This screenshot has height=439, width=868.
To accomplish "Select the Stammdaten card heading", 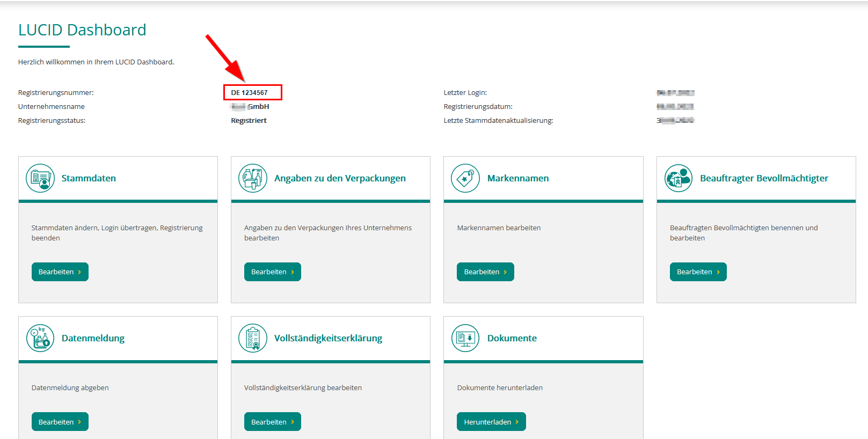I will click(x=89, y=178).
